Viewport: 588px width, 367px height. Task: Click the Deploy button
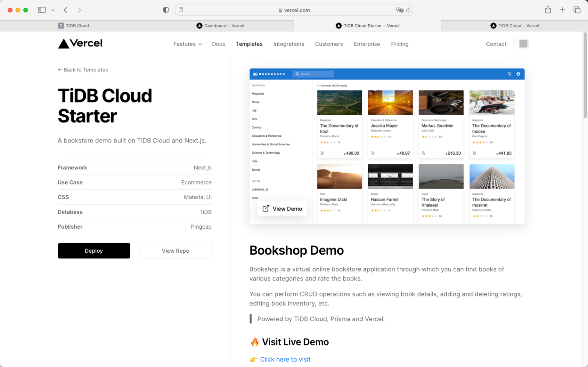tap(94, 251)
